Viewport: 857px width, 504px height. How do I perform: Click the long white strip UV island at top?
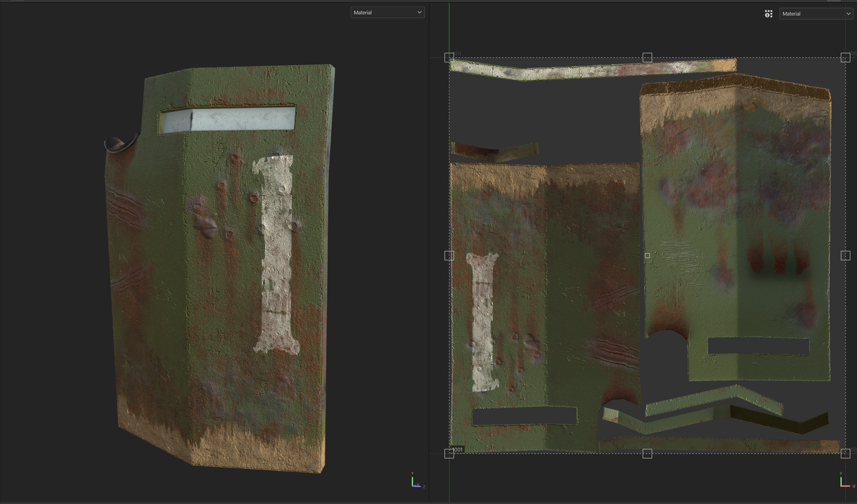tap(593, 70)
